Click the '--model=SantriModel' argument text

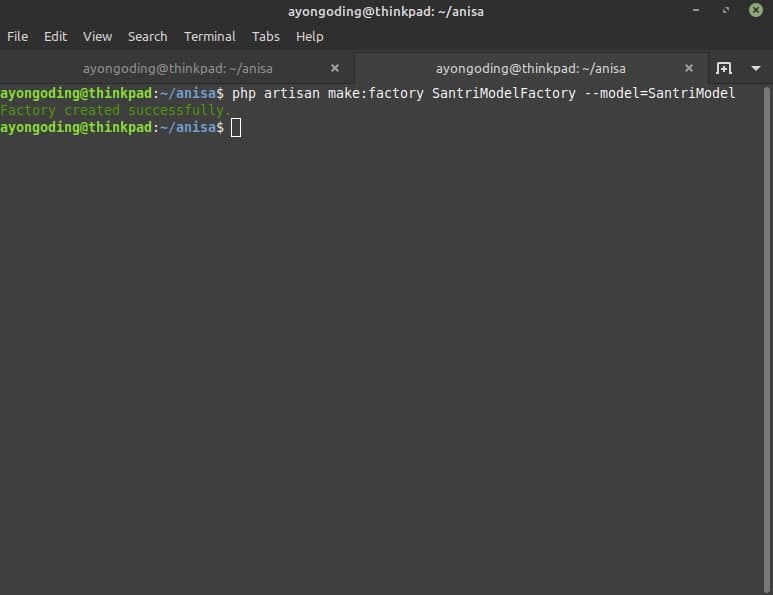pos(659,93)
